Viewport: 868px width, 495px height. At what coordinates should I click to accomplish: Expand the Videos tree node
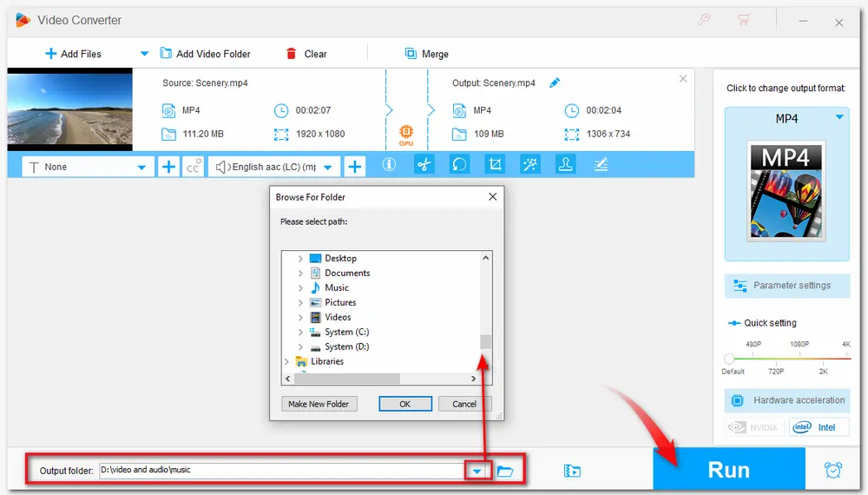pyautogui.click(x=300, y=317)
